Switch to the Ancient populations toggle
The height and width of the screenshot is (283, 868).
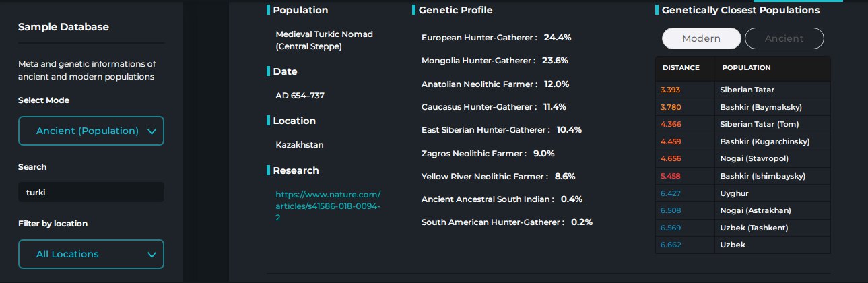pos(784,38)
